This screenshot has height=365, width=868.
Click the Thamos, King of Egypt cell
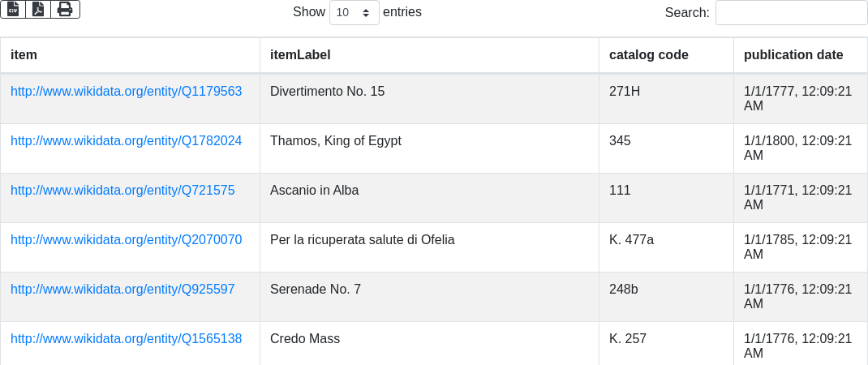point(336,141)
